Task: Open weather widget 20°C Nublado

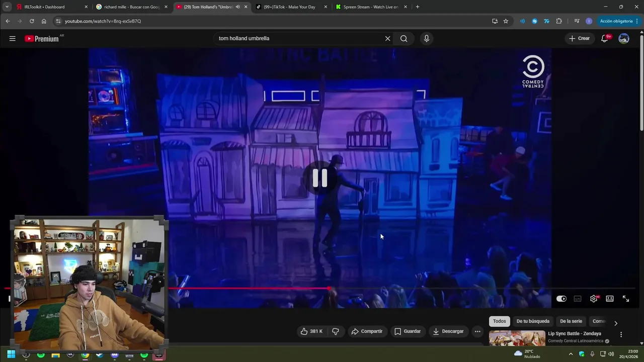Action: pyautogui.click(x=527, y=354)
